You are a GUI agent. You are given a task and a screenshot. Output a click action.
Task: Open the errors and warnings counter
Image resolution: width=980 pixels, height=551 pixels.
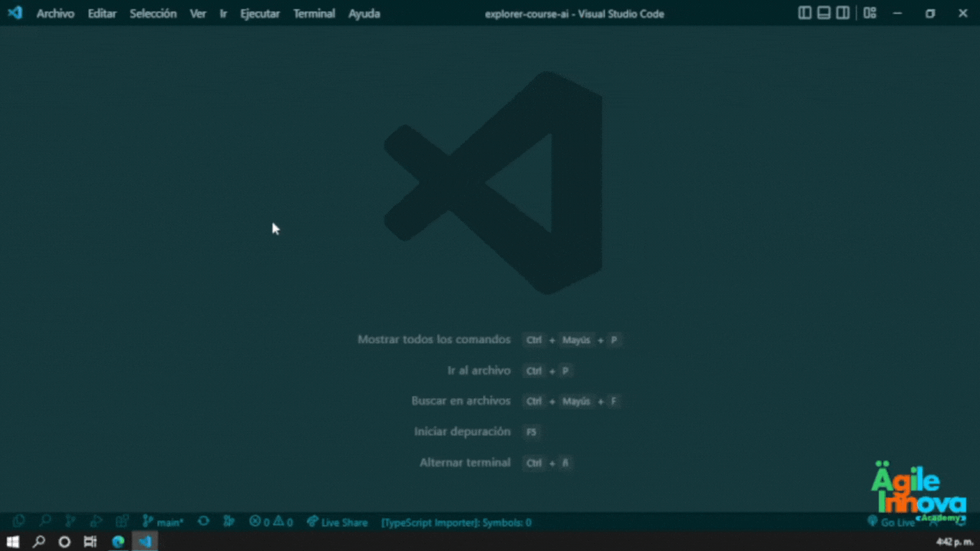pos(270,522)
